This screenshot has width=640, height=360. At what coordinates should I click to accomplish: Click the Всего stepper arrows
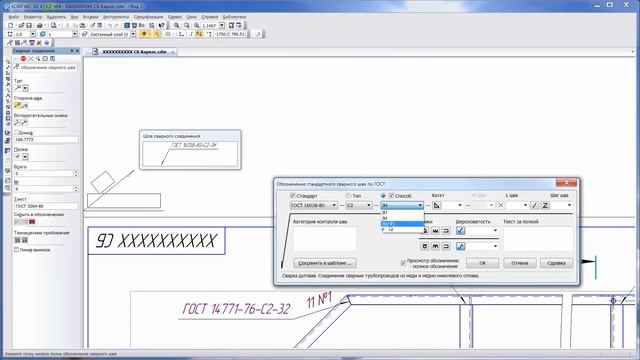click(x=76, y=173)
